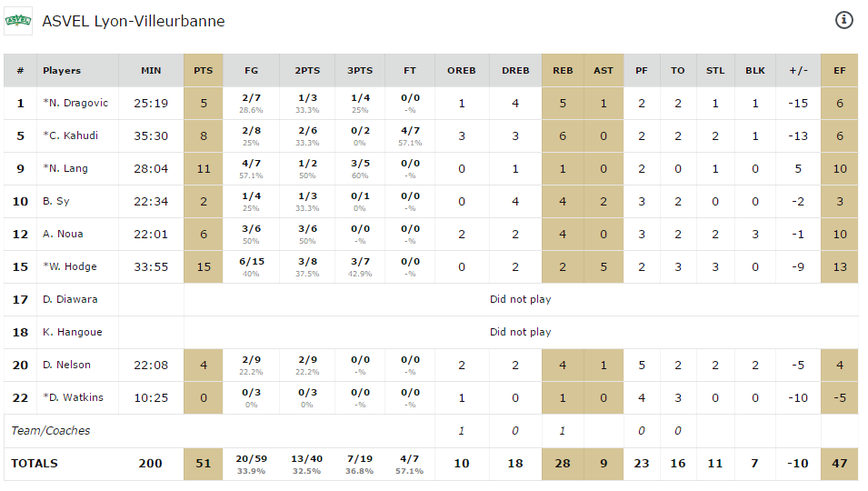Open D. Nelson's player entry
This screenshot has width=868, height=491.
65,366
